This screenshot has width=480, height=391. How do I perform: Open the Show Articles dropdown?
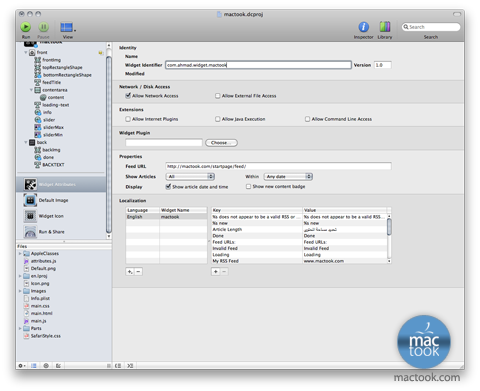pos(190,176)
